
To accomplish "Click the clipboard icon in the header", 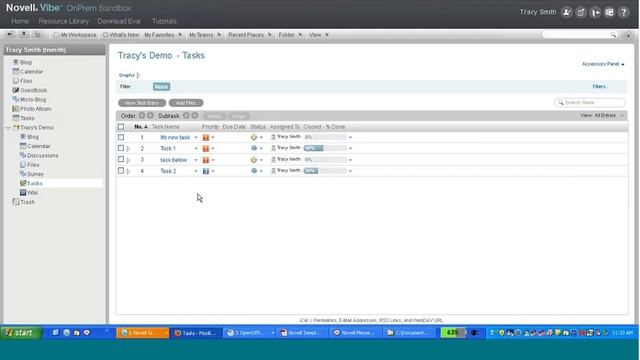I will (581, 12).
